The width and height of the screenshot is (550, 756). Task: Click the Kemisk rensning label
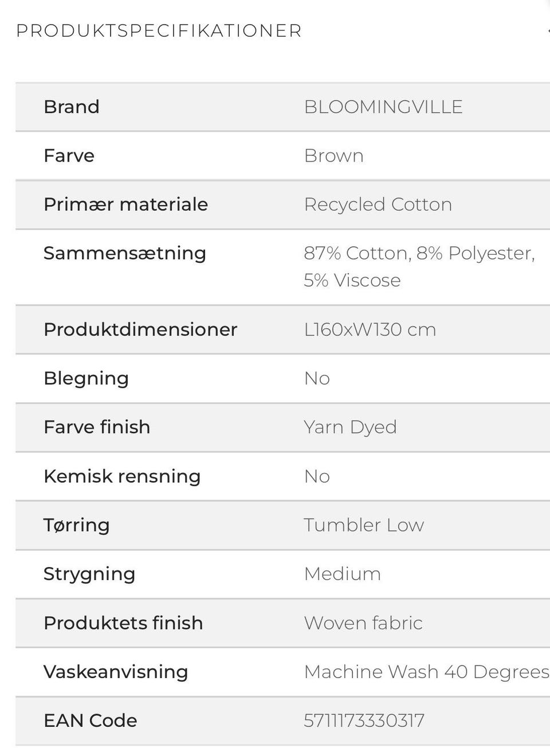[x=121, y=477]
